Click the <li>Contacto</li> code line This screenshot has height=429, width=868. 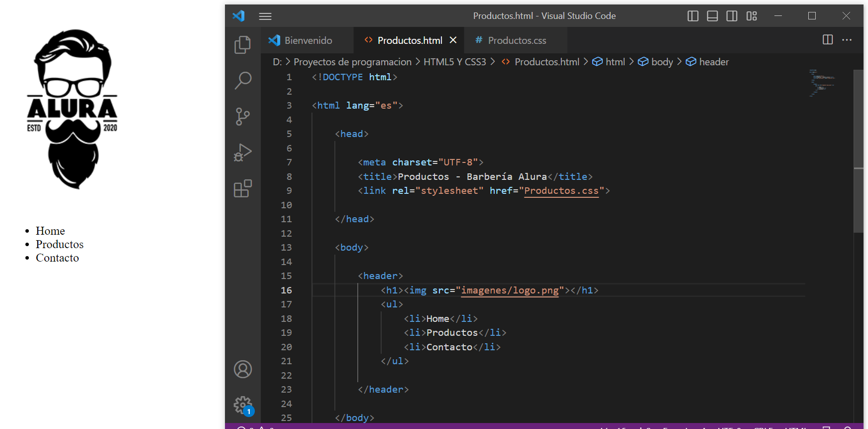coord(452,347)
